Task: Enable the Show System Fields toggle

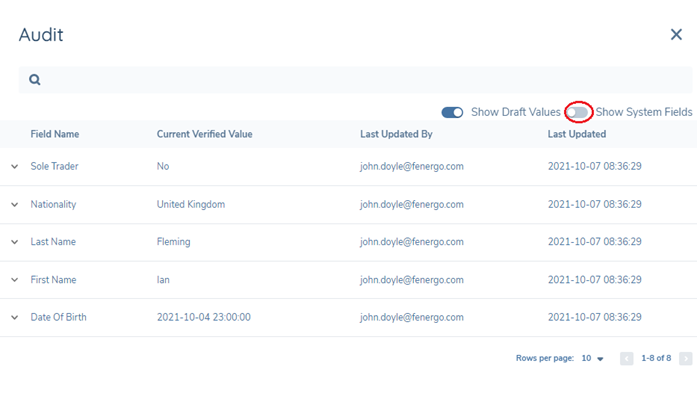Action: click(579, 113)
